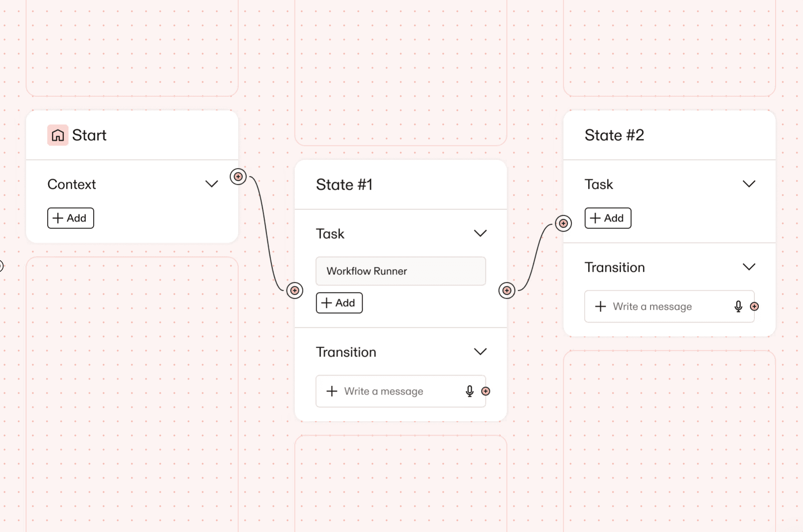Click State #1 Transition message connector dot
803x532 pixels.
pyautogui.click(x=486, y=391)
